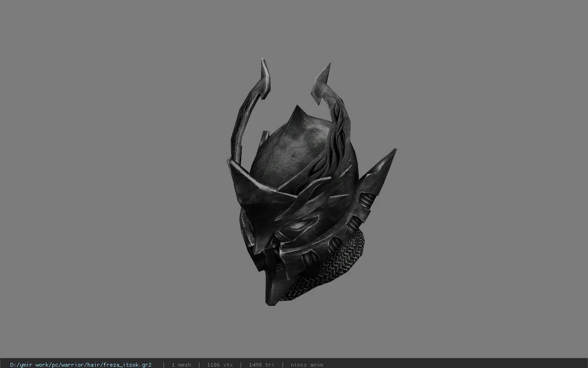This screenshot has height=368, width=588.
Task: Click the 'nincs anim' status entry
Action: (306, 365)
